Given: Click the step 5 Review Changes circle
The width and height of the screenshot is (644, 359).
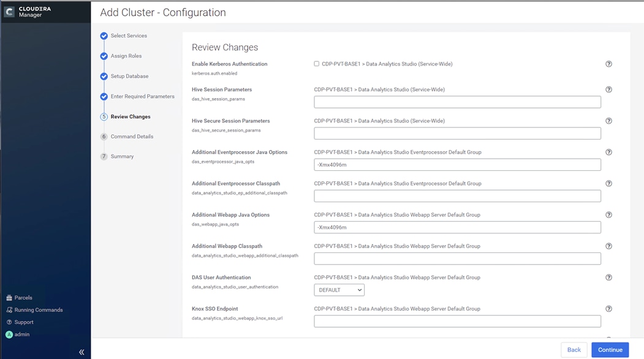Looking at the screenshot, I should [104, 116].
